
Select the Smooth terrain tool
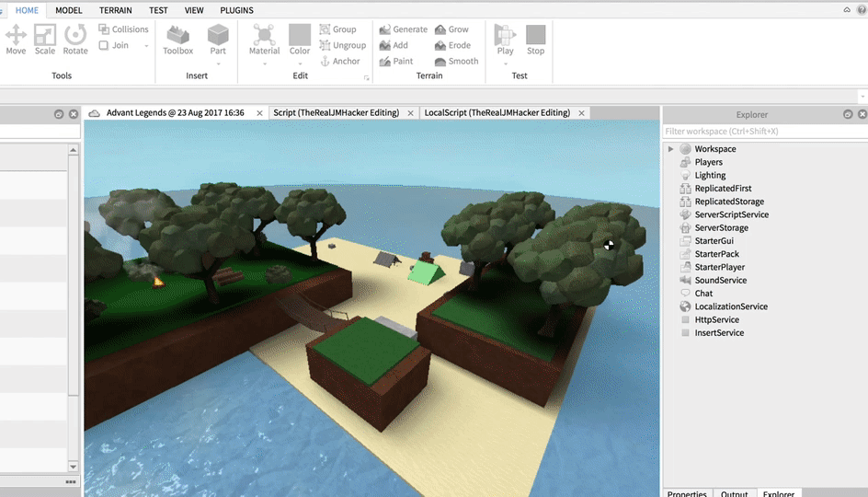click(457, 62)
